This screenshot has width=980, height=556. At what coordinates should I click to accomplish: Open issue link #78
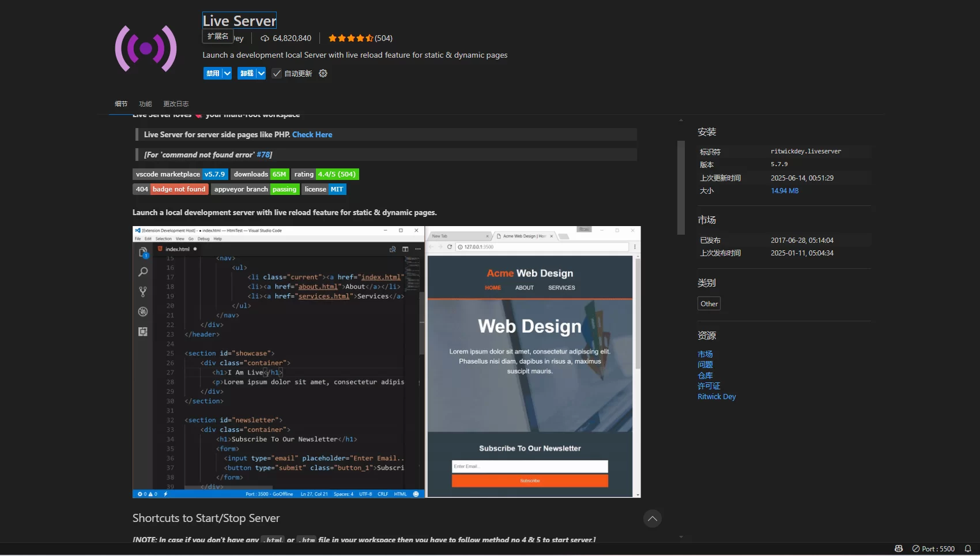263,155
